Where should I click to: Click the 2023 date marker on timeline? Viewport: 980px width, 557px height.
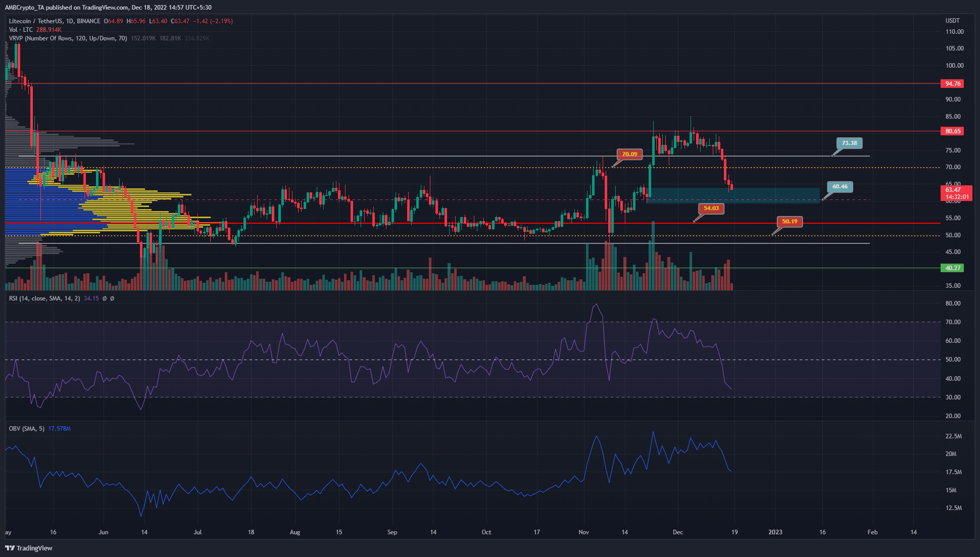point(775,532)
